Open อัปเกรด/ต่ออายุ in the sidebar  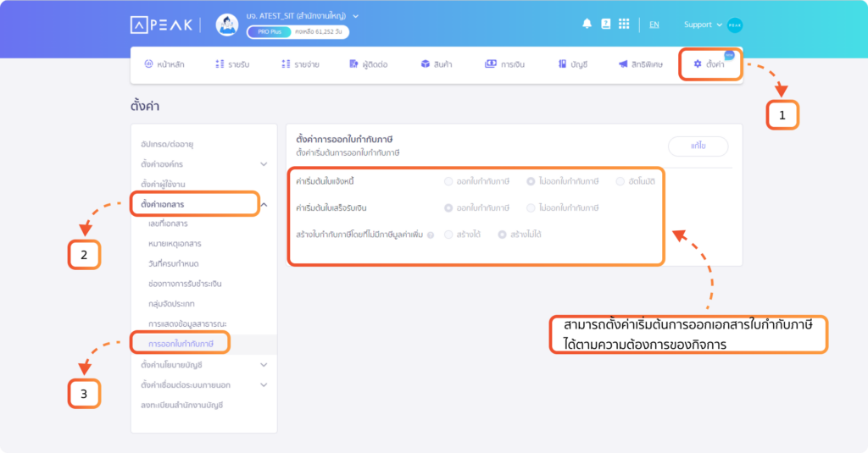pos(167,144)
